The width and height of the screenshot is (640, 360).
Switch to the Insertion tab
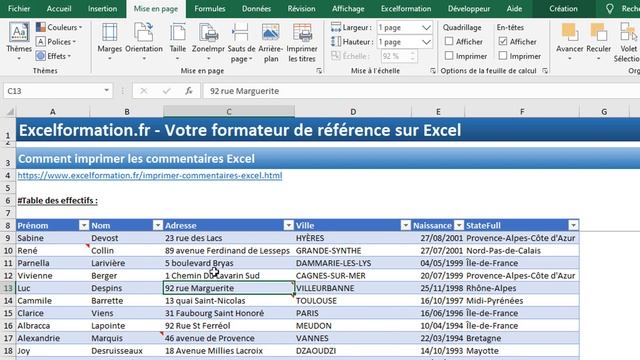coord(102,9)
